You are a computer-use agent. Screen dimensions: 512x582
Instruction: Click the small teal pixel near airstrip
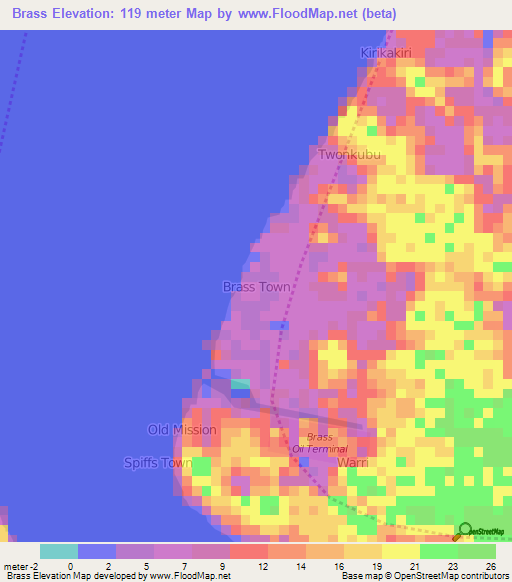tap(240, 384)
